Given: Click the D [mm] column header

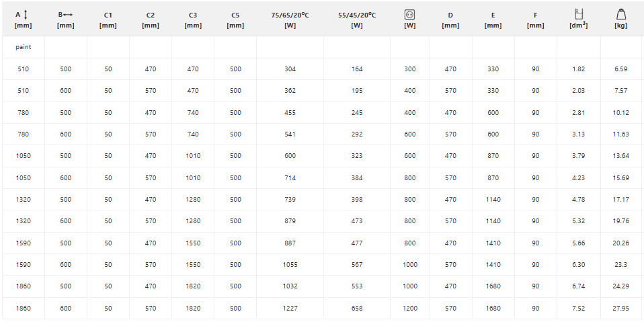Looking at the screenshot, I should click(x=450, y=20).
